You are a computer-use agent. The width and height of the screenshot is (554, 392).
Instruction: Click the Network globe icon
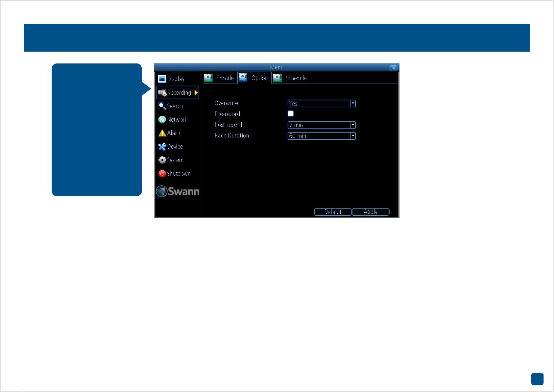(x=162, y=120)
